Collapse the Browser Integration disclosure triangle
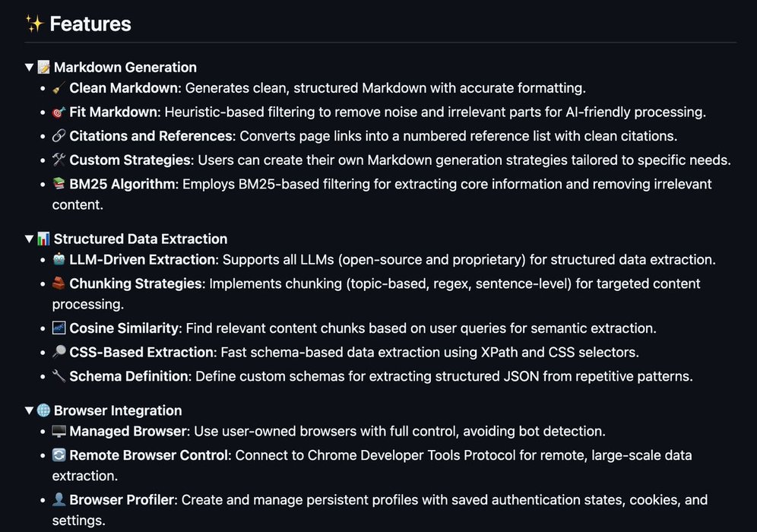The width and height of the screenshot is (757, 532). (x=30, y=410)
